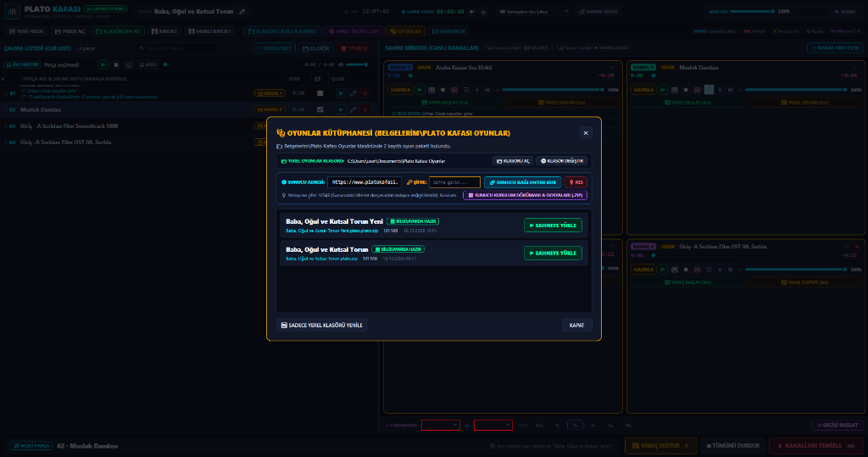868x457 pixels.
Task: Toggle SAHNE KİLİDİ lock button
Action: (x=598, y=12)
